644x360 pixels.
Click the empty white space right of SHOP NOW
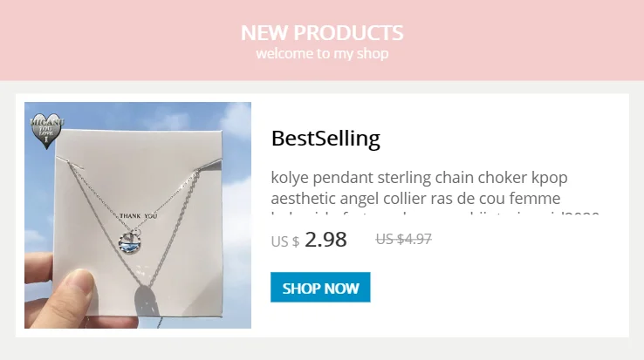[x=497, y=288]
